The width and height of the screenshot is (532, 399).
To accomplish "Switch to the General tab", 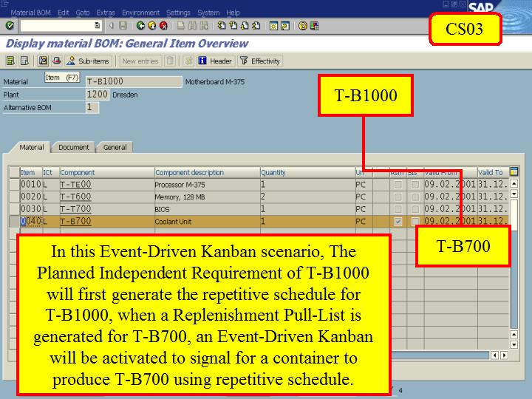I will pos(115,147).
